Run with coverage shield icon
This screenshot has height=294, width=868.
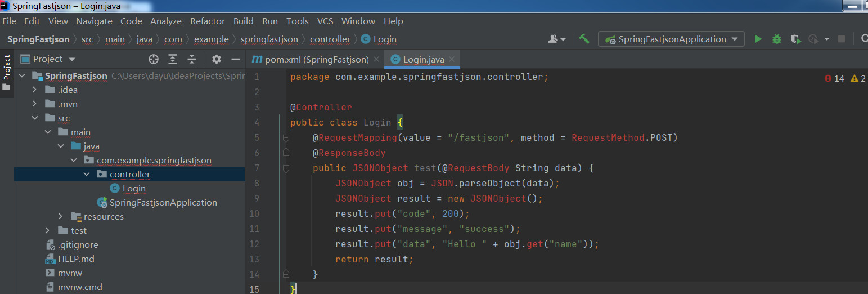pyautogui.click(x=795, y=39)
